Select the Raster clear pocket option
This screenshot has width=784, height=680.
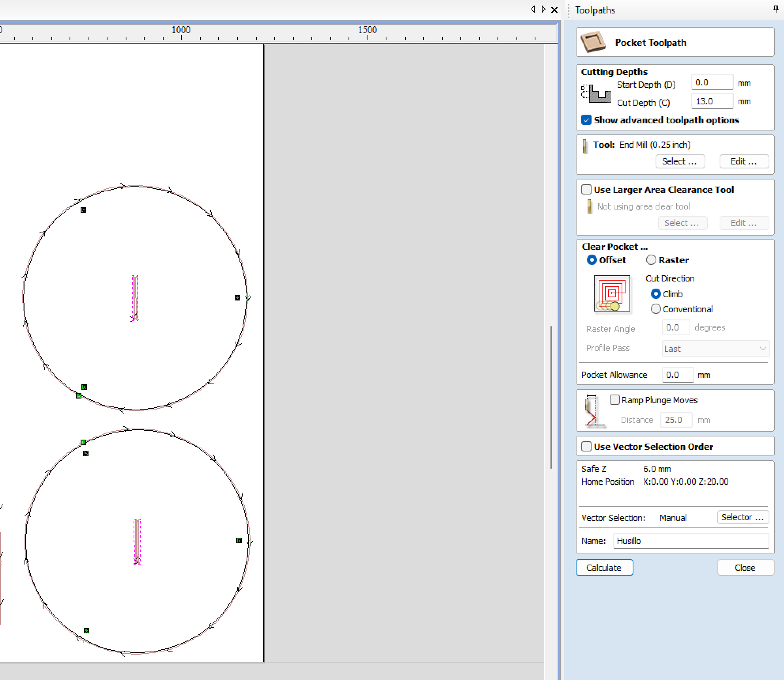click(651, 260)
